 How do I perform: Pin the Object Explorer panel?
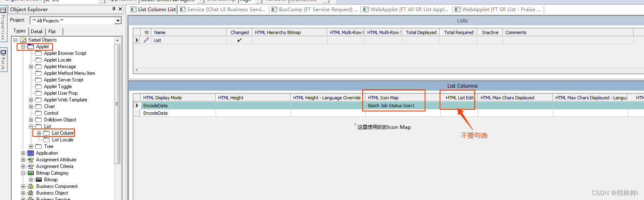pos(114,9)
